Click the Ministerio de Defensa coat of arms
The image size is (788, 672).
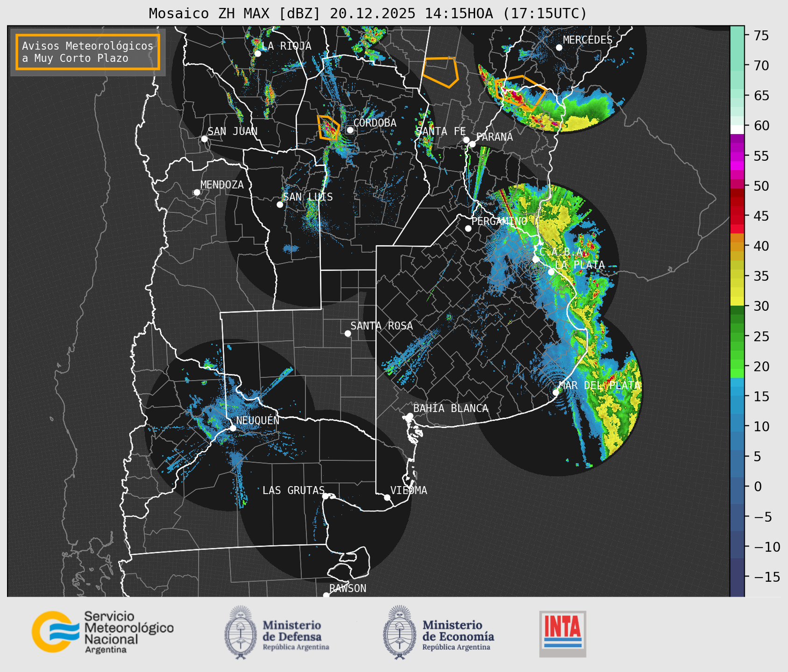click(x=241, y=632)
